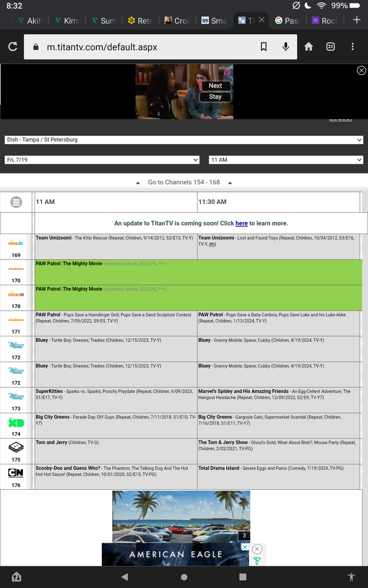Switch to the Kim browser tab

click(x=67, y=20)
